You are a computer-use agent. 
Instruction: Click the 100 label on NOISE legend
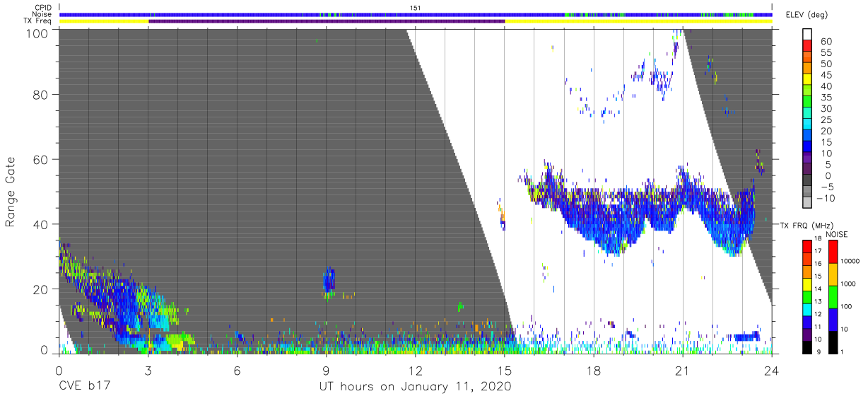pos(848,307)
